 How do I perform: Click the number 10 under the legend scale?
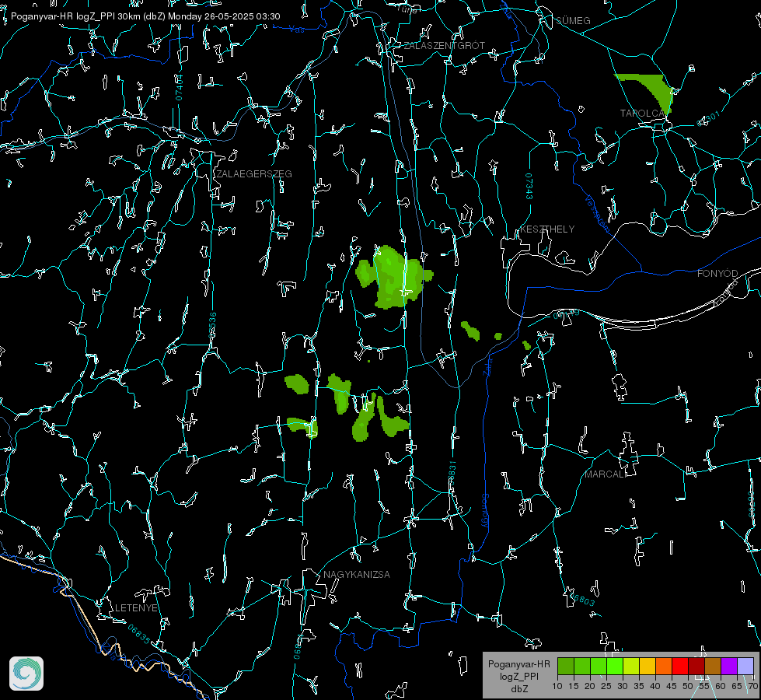[x=557, y=686]
